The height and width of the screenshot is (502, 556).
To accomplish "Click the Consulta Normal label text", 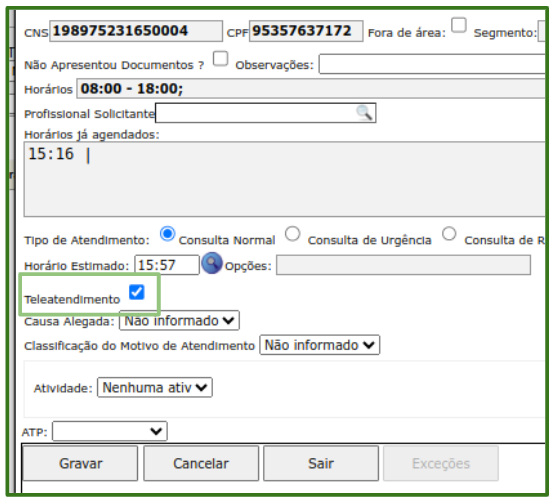I will [227, 240].
